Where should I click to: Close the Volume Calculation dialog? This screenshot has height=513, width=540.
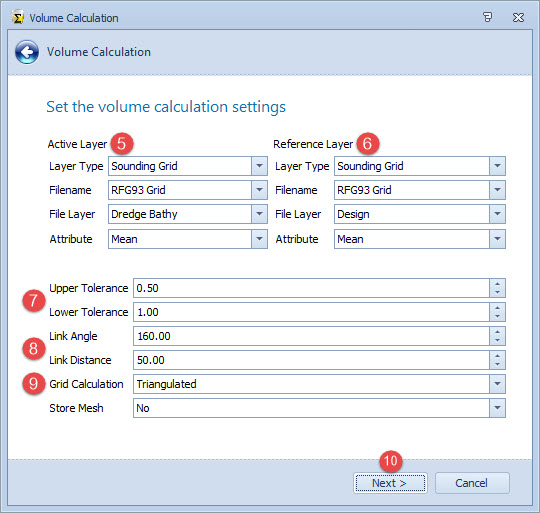tap(518, 17)
